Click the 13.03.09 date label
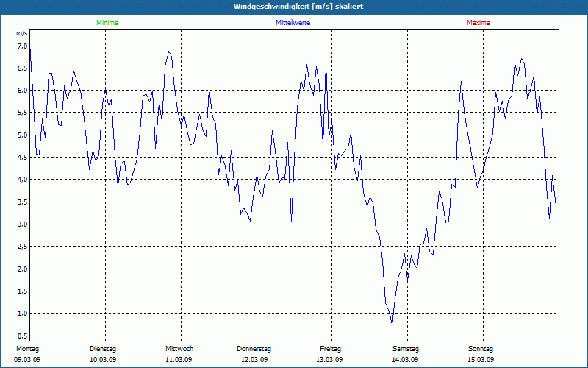 point(329,360)
